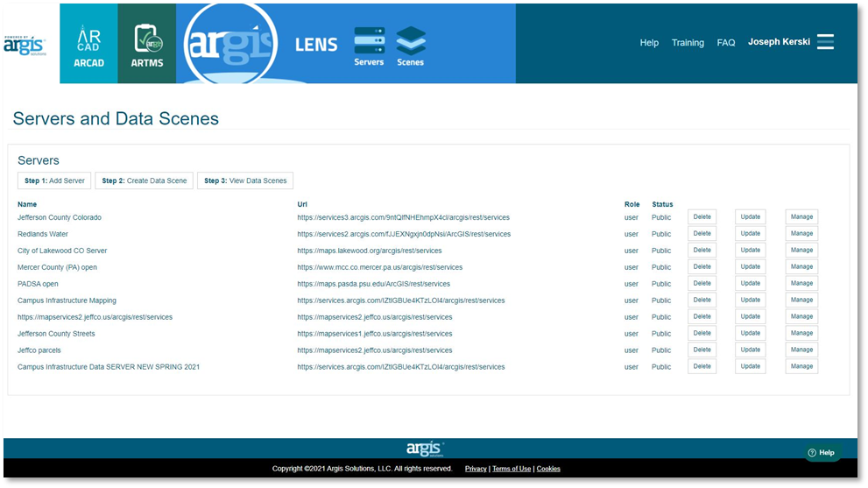
Task: Click the Redlands Water name
Action: tap(43, 234)
